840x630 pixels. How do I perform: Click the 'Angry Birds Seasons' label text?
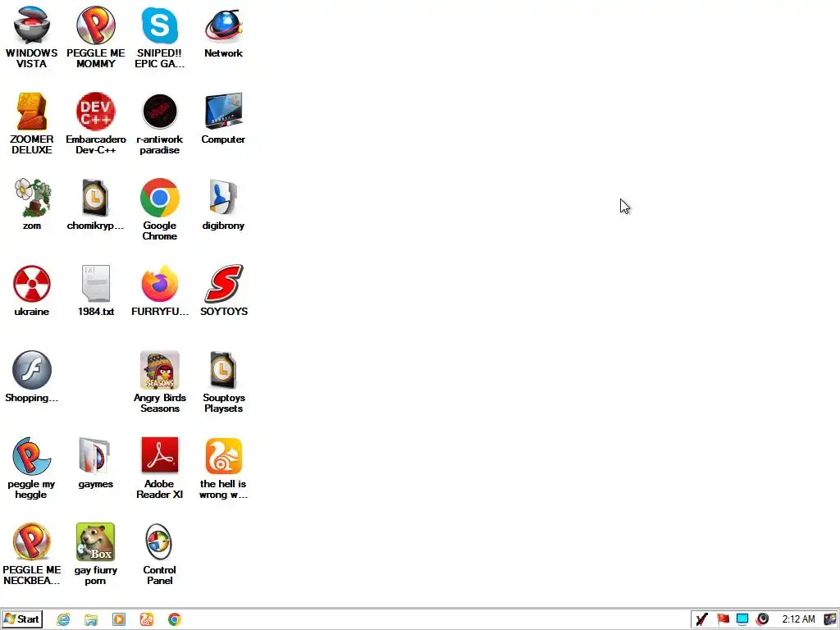click(x=160, y=403)
